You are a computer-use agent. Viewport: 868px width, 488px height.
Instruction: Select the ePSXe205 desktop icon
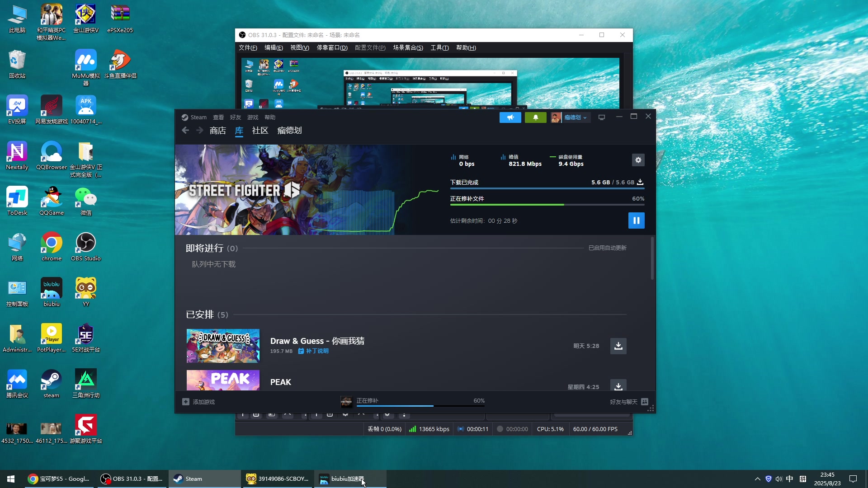(x=120, y=19)
